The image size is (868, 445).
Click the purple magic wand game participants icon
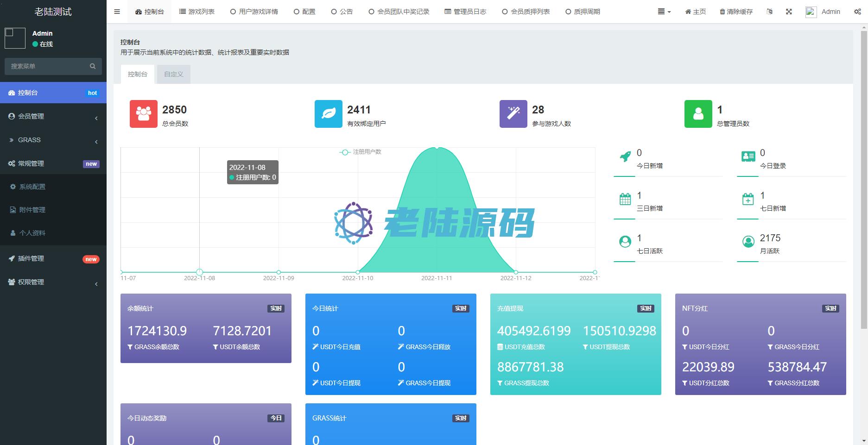[x=513, y=114]
